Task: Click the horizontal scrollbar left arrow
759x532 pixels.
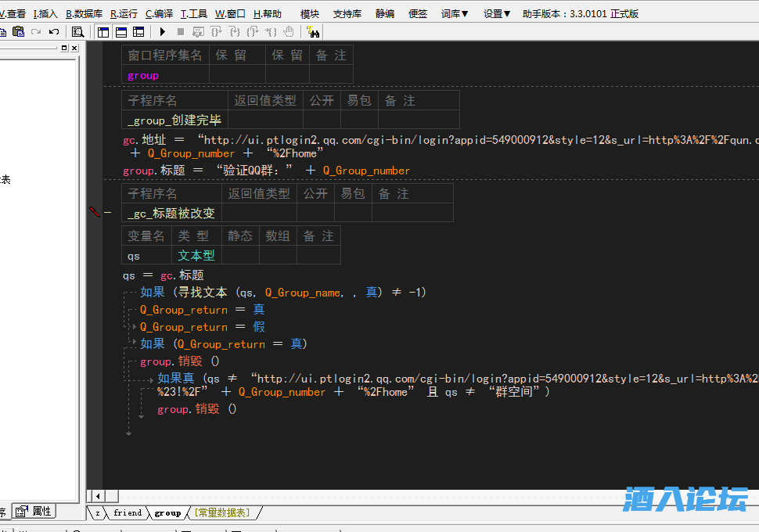Action: (98, 496)
